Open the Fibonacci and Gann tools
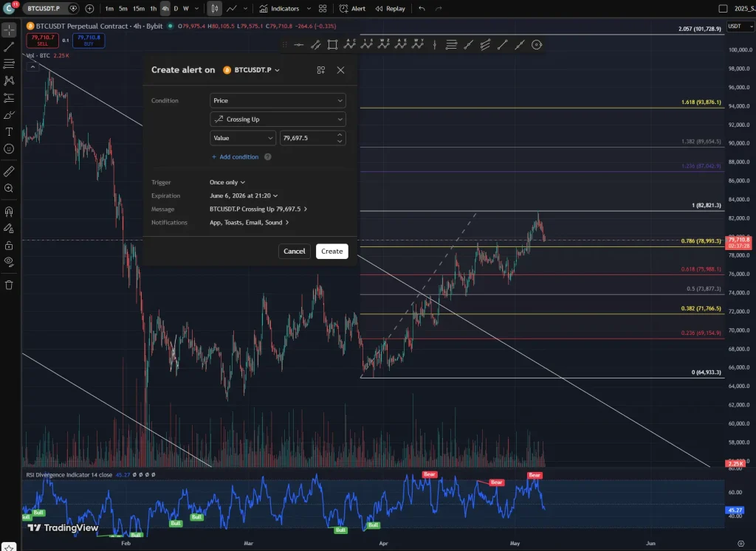Viewport: 756px width, 551px height. point(9,63)
